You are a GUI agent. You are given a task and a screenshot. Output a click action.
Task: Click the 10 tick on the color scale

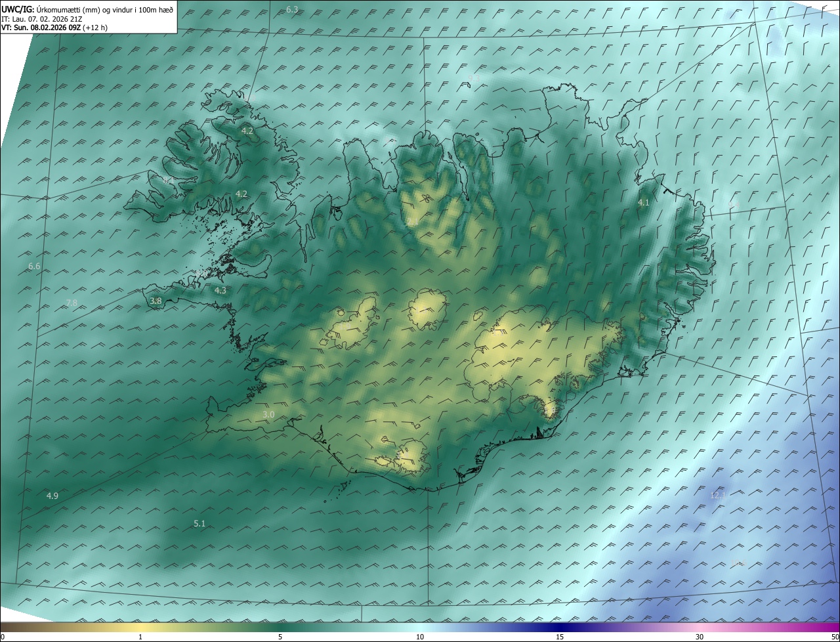(420, 637)
